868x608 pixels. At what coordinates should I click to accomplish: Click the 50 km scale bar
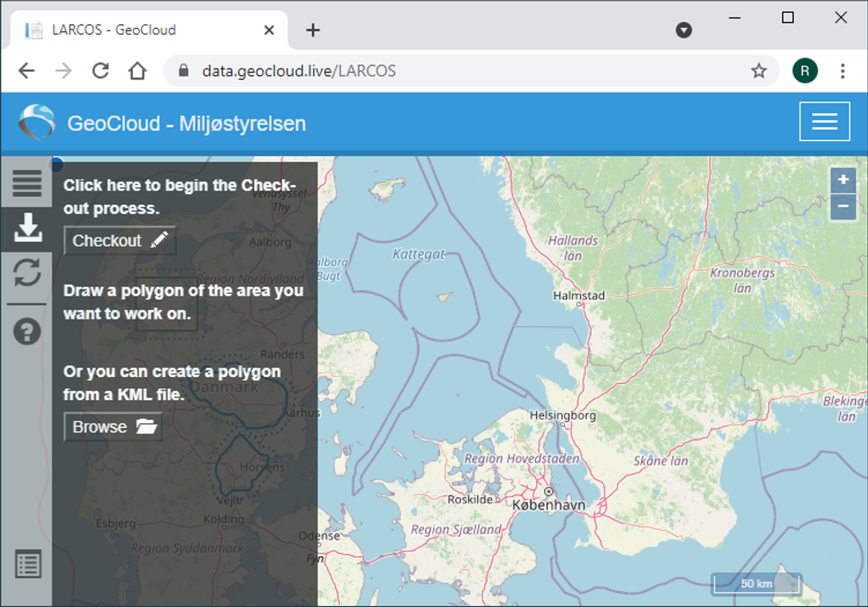coord(757,583)
